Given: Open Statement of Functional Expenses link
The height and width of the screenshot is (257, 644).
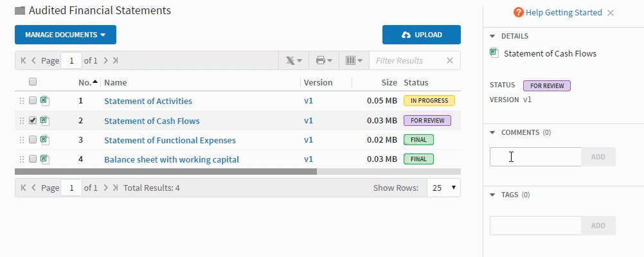Looking at the screenshot, I should pos(170,140).
